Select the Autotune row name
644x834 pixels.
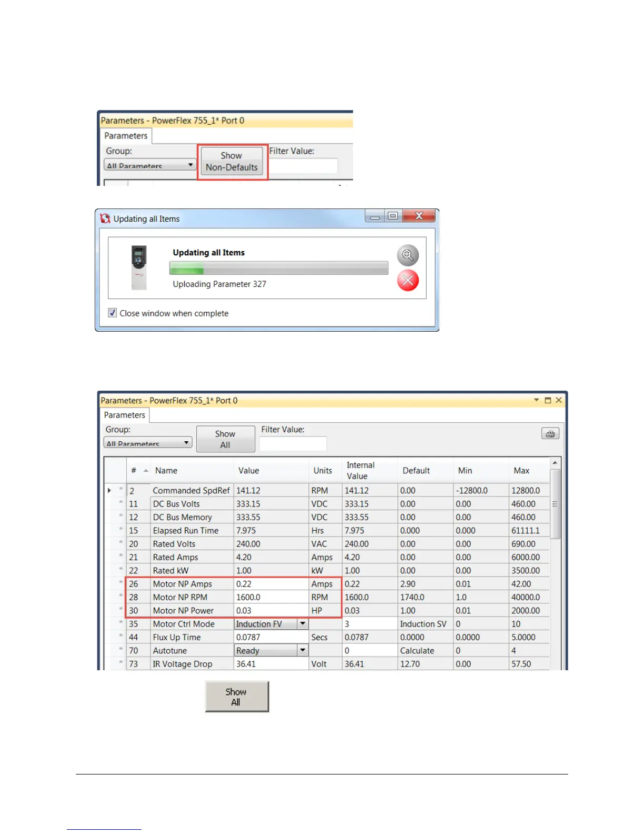pos(170,651)
